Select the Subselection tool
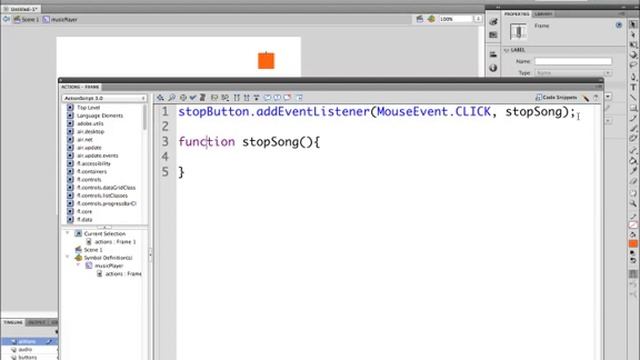The image size is (640, 360). tap(633, 35)
